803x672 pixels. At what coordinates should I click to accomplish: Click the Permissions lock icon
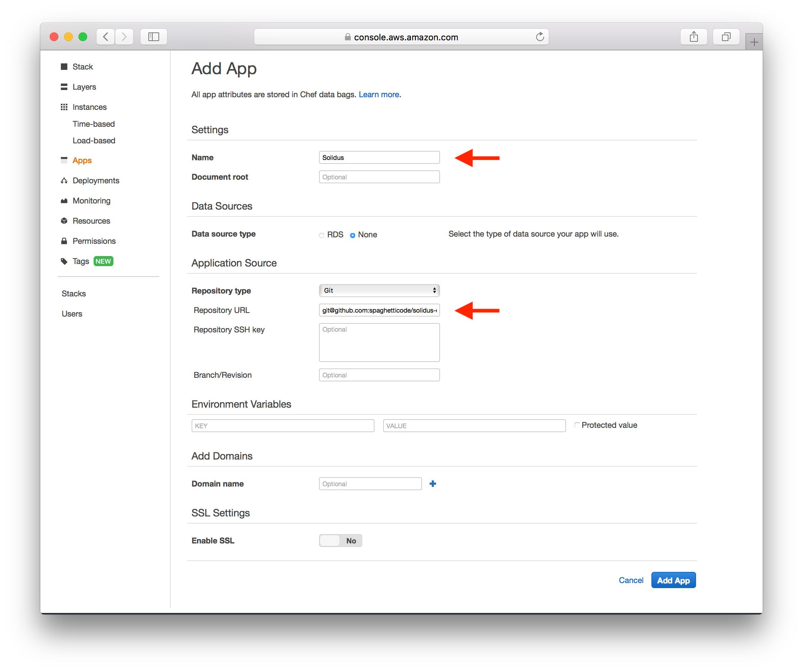[64, 241]
